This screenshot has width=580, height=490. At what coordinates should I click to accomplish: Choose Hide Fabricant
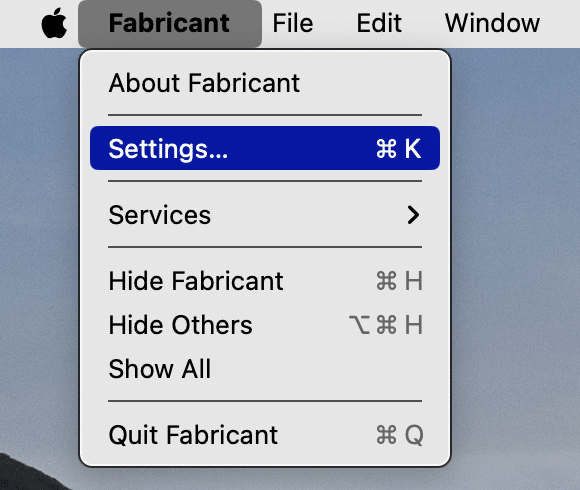(265, 281)
